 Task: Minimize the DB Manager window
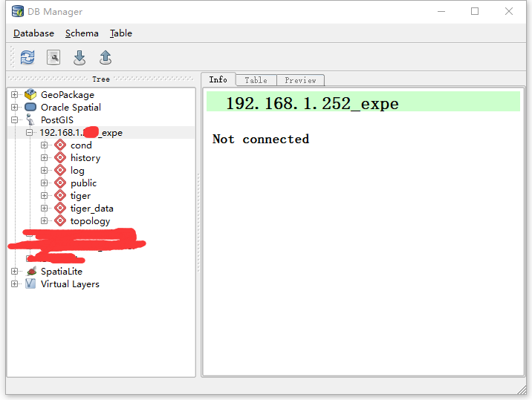click(441, 12)
